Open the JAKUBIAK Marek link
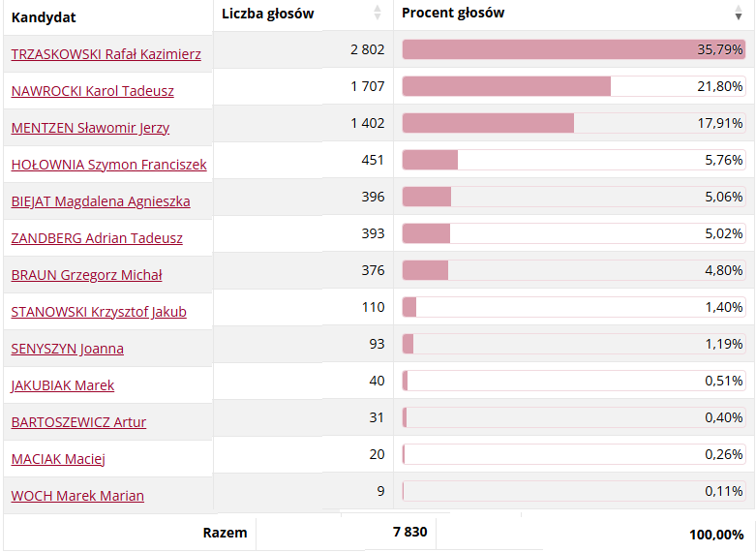 (63, 385)
